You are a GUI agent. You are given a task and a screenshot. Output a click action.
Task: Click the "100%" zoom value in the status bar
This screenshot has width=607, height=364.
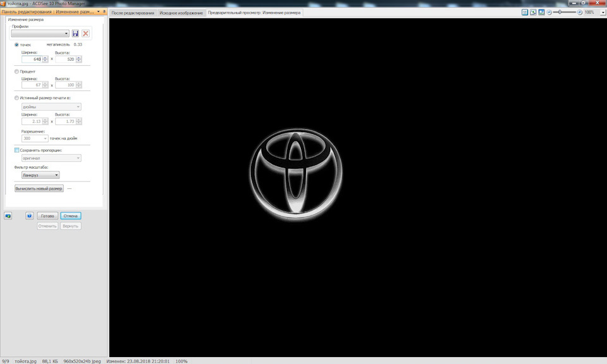[181, 361]
